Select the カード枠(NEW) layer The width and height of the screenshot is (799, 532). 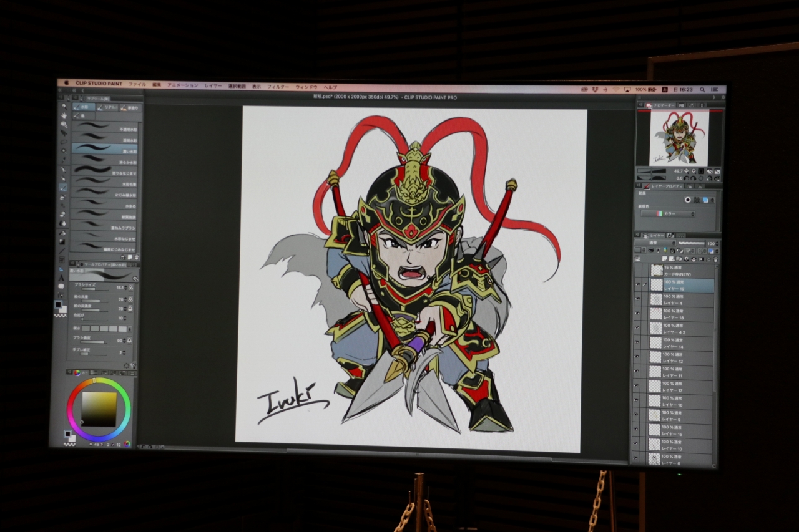[x=683, y=271]
